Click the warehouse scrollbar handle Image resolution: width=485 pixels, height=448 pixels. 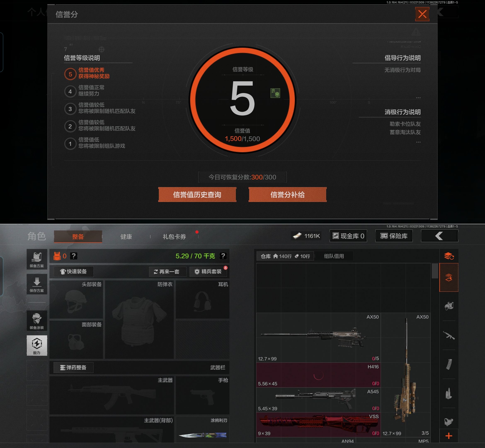click(x=435, y=271)
